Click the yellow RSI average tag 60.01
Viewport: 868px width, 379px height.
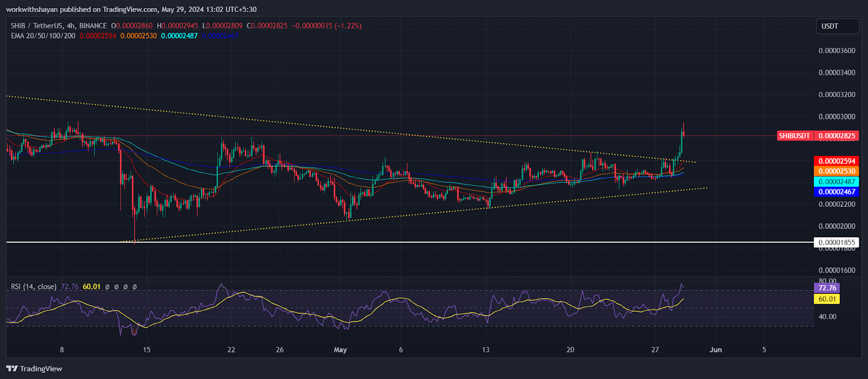pyautogui.click(x=827, y=299)
